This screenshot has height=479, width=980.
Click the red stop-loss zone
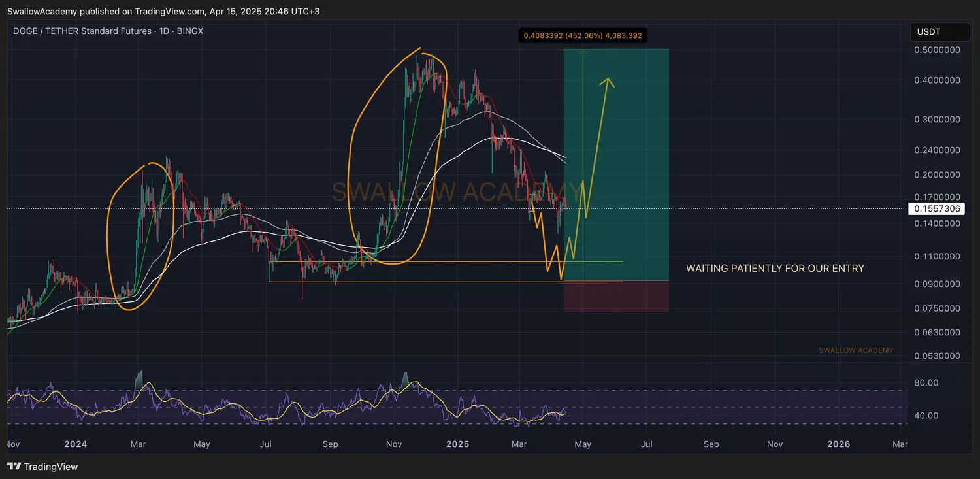[x=615, y=296]
